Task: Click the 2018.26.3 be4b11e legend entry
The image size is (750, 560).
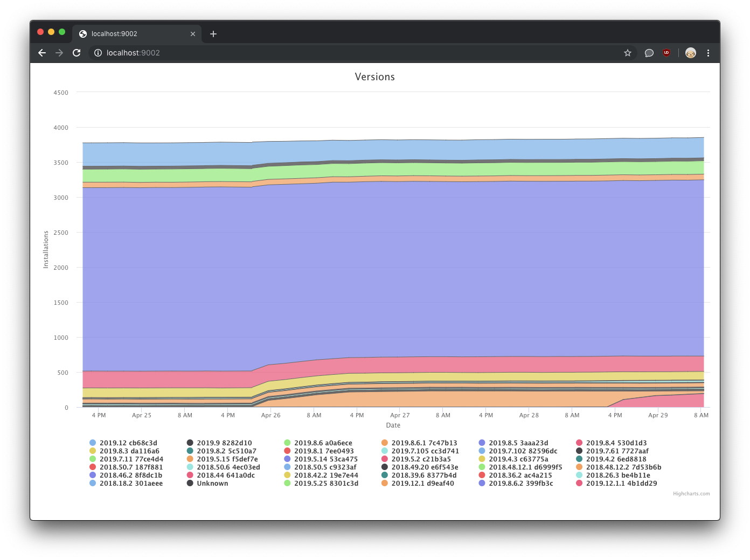Action: point(614,475)
